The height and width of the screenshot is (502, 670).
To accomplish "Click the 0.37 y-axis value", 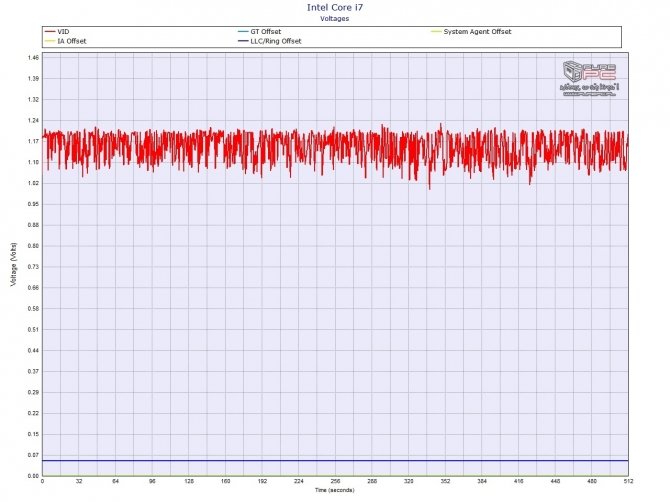I will pyautogui.click(x=33, y=371).
